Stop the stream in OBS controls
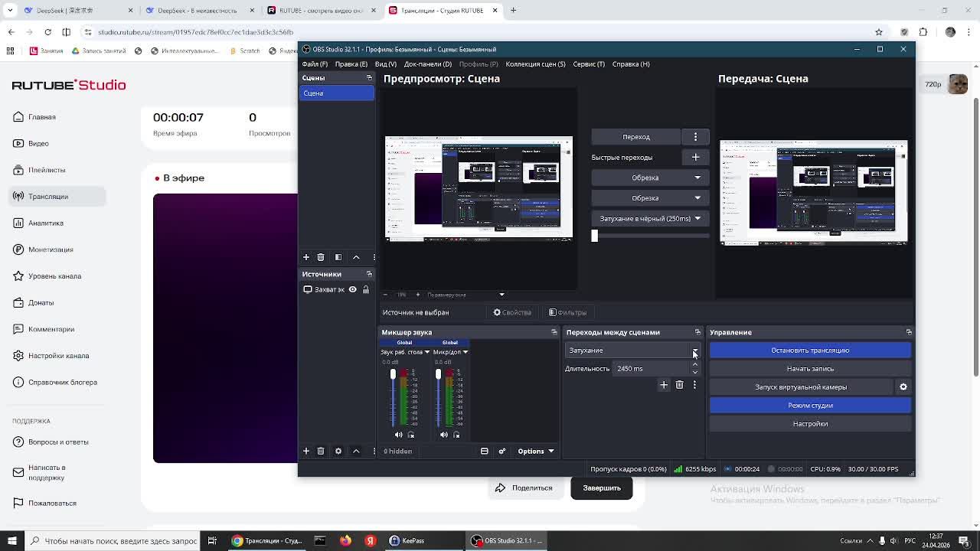Viewport: 980px width, 551px height. click(810, 350)
